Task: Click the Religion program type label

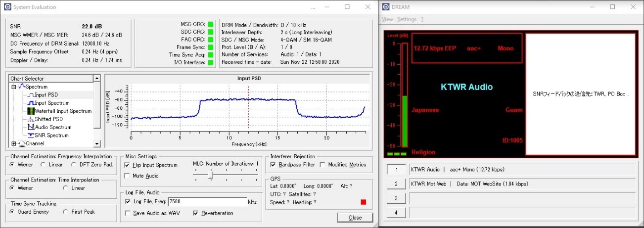Action: tap(423, 152)
